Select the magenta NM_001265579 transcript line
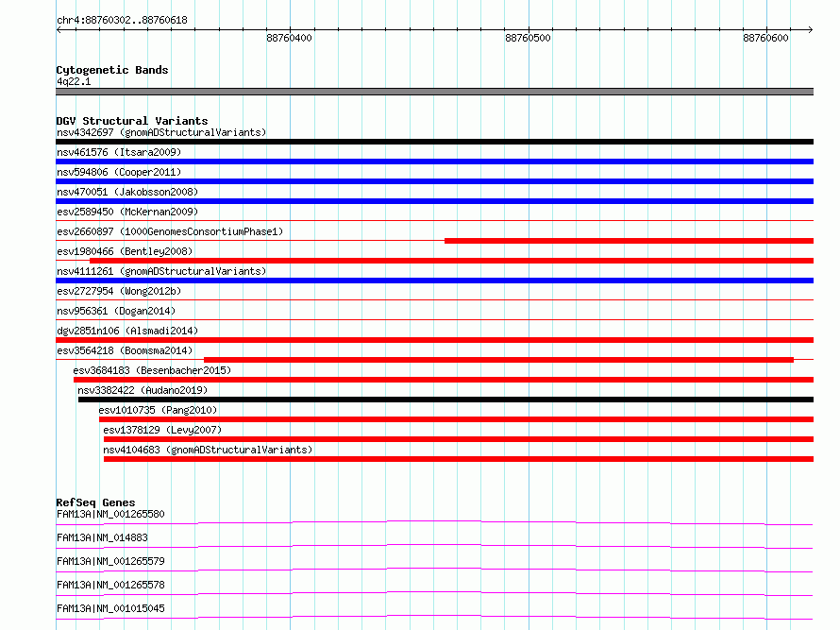Image resolution: width=840 pixels, height=630 pixels. 434,570
